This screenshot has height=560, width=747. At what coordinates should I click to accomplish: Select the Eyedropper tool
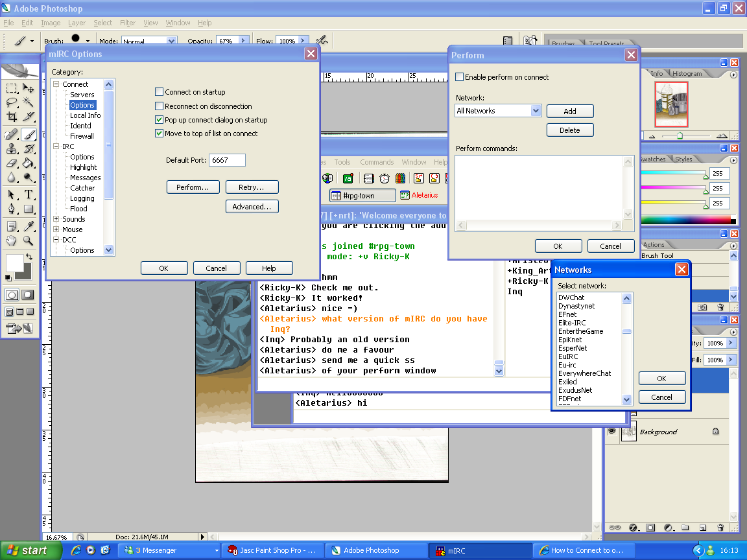click(29, 226)
